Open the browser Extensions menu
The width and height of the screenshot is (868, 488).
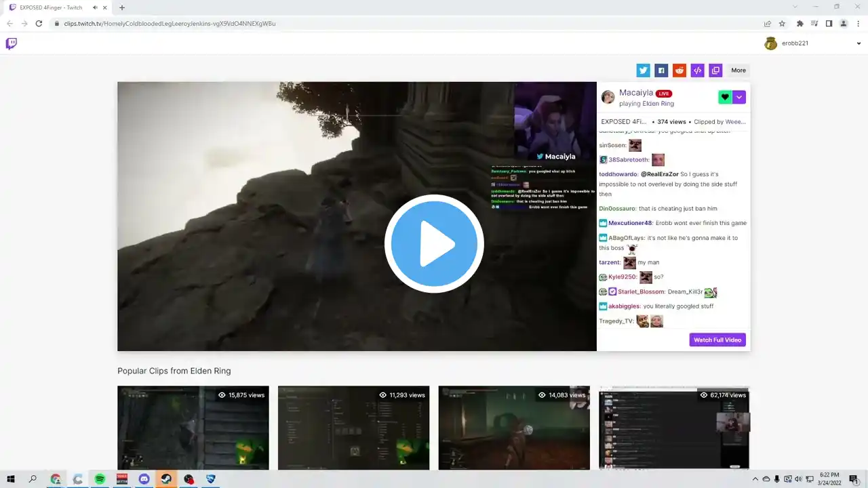click(x=800, y=24)
